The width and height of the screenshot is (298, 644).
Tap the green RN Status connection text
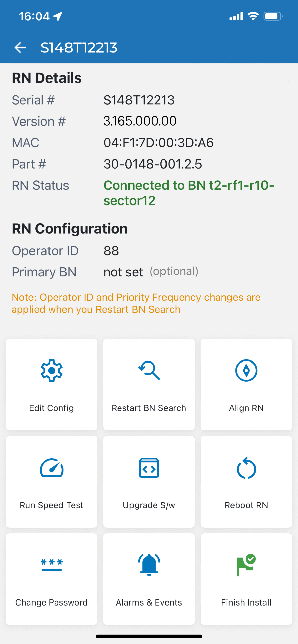pyautogui.click(x=188, y=193)
